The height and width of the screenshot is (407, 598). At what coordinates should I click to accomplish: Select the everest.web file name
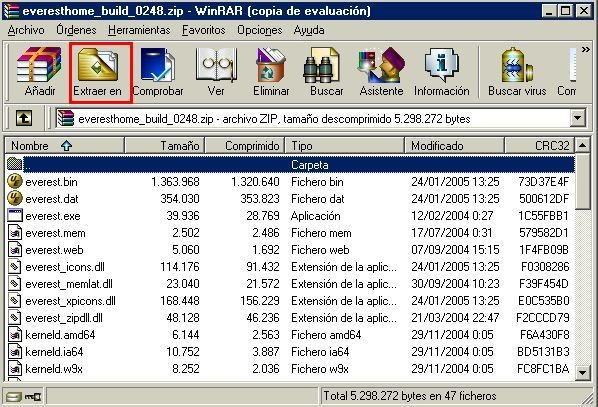tap(54, 250)
